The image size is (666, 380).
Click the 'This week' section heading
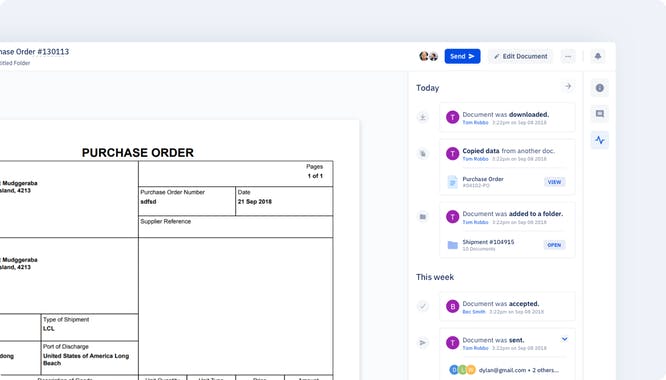[435, 277]
